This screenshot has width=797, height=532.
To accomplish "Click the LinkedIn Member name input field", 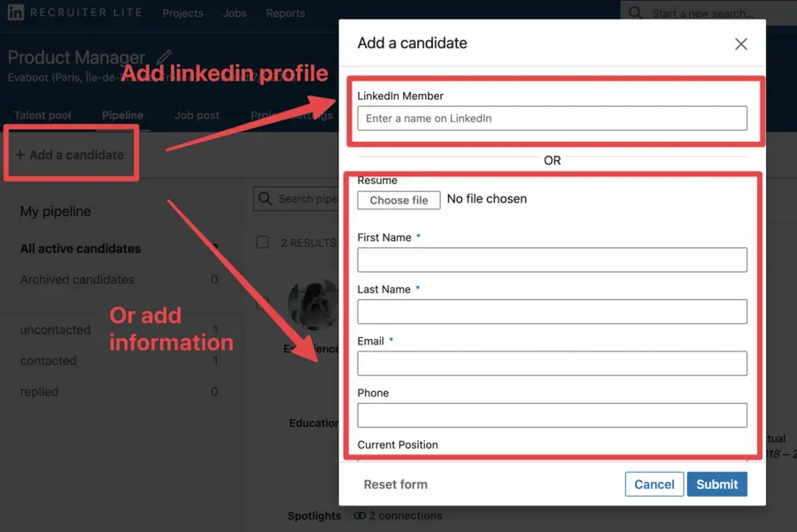I will pos(552,117).
